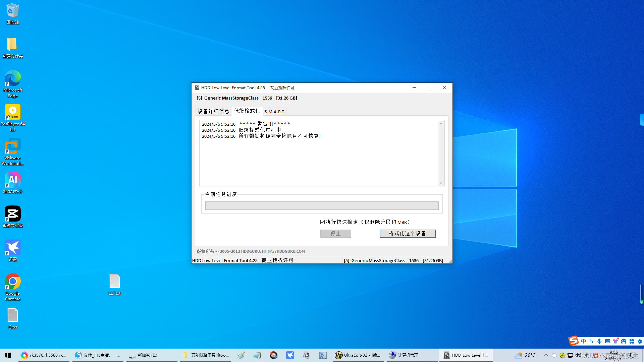Click the Sogou microphone voice input icon
The width and height of the screenshot is (644, 362).
click(599, 341)
